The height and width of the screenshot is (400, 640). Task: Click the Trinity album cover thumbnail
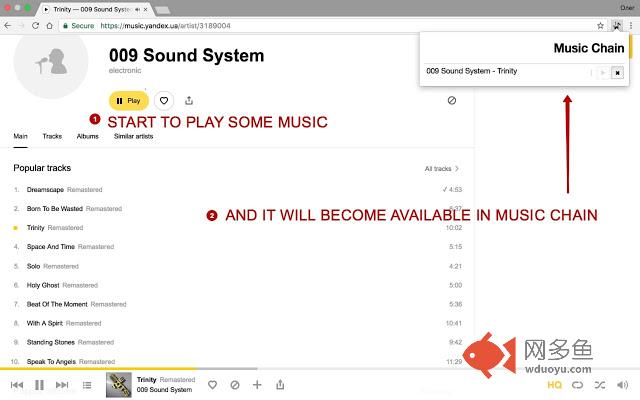point(119,384)
